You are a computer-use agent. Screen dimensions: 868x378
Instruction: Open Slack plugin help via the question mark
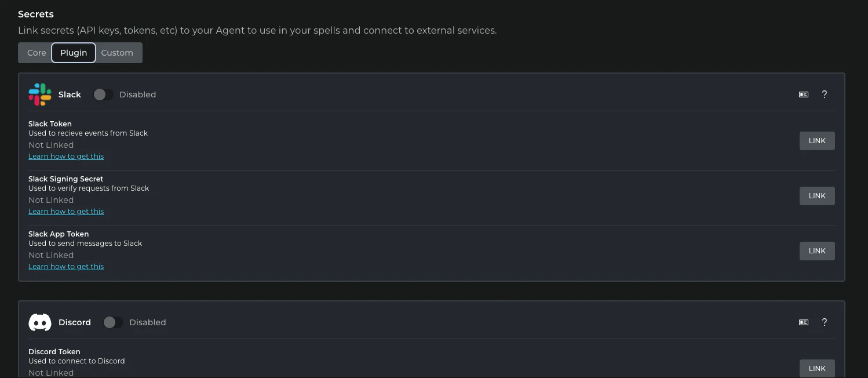click(824, 94)
